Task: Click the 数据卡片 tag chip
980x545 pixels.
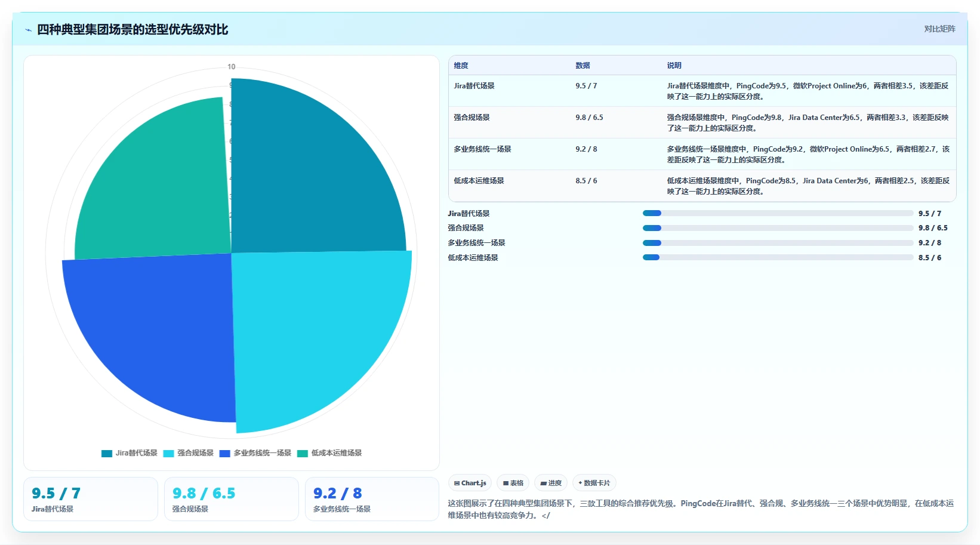Action: coord(594,483)
